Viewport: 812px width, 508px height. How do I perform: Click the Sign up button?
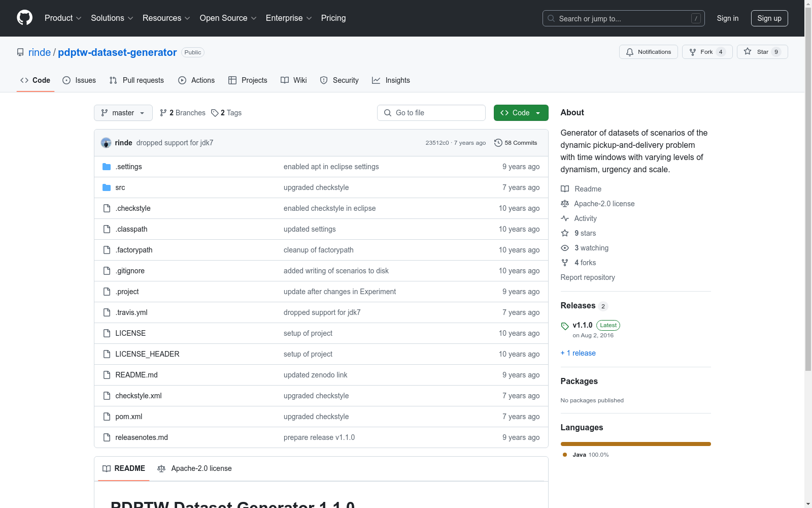tap(769, 18)
